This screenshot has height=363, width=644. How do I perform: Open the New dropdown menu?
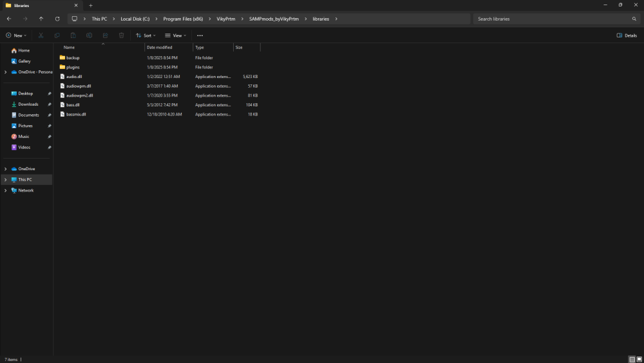16,35
